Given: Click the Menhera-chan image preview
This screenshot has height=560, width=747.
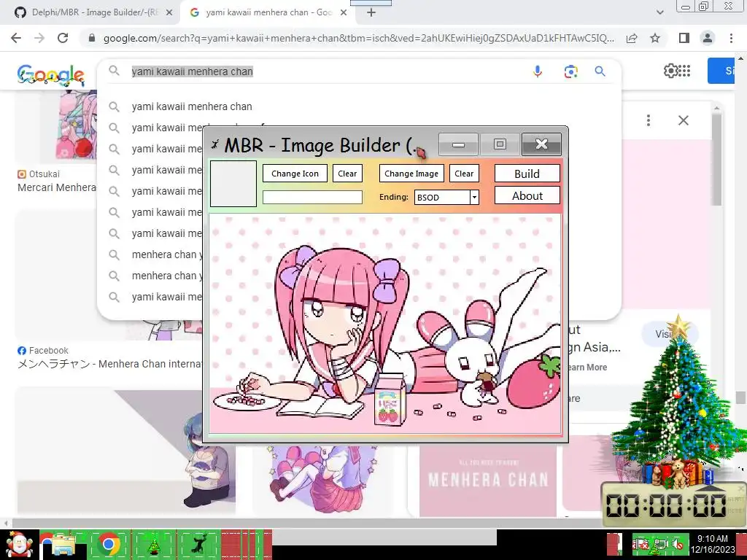Looking at the screenshot, I should pos(385,324).
